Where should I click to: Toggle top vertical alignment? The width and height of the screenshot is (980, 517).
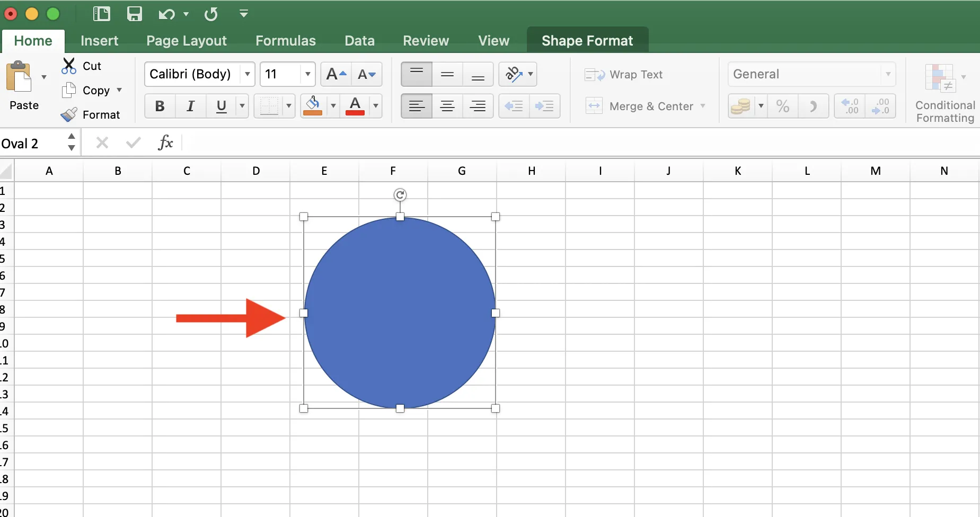click(417, 74)
